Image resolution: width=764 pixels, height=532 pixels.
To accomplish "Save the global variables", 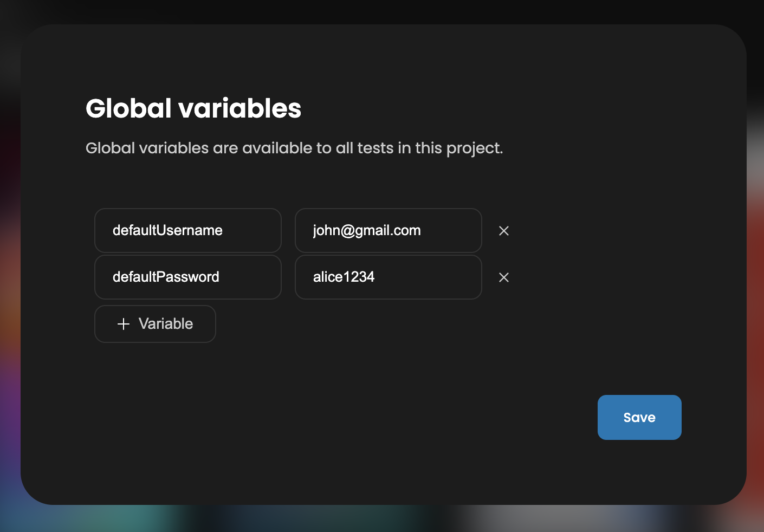I will pos(639,417).
